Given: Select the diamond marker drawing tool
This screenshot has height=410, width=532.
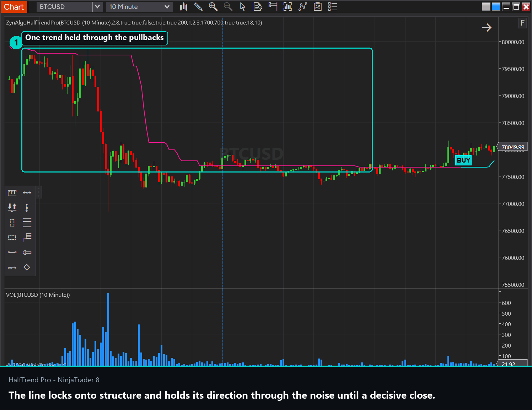Looking at the screenshot, I should (x=27, y=267).
